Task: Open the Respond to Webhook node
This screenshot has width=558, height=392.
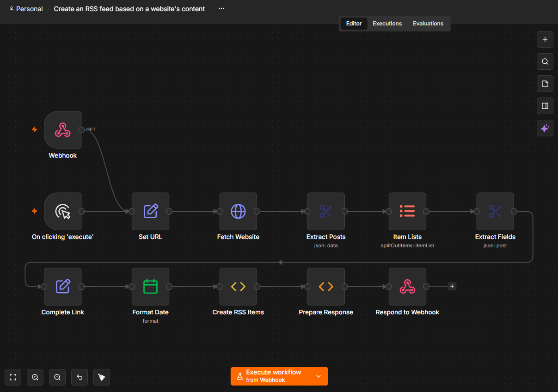Action: (x=407, y=287)
